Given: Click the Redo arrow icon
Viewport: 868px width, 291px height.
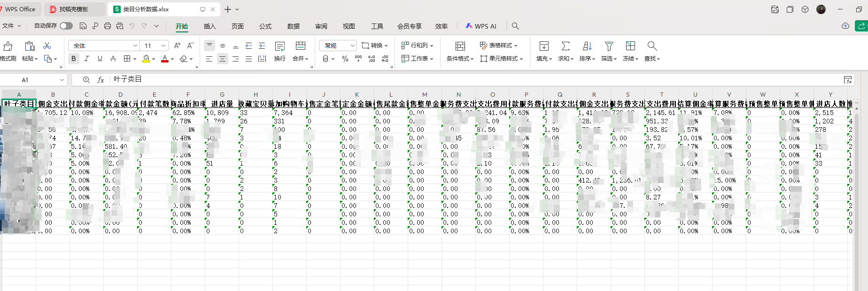Looking at the screenshot, I should [144, 26].
